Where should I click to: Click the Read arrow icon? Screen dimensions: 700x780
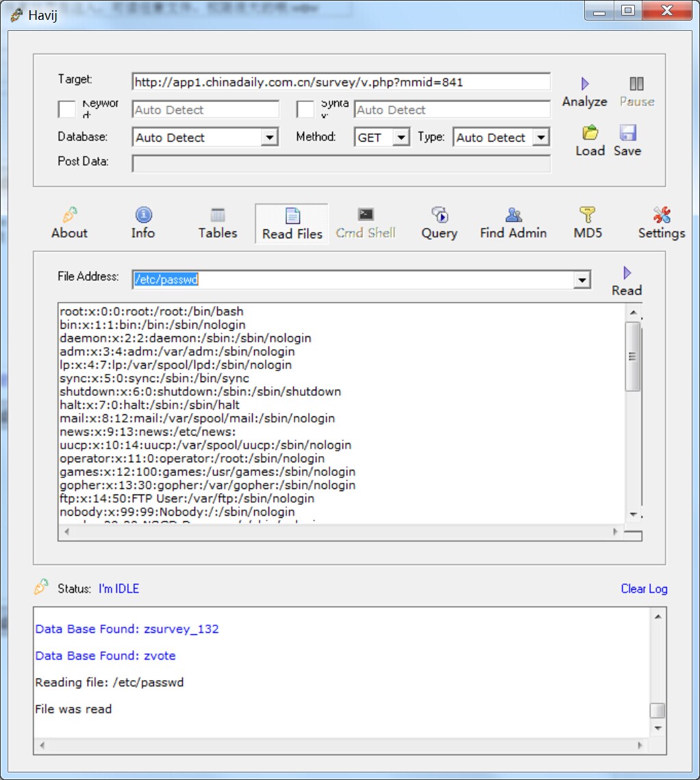pyautogui.click(x=627, y=273)
